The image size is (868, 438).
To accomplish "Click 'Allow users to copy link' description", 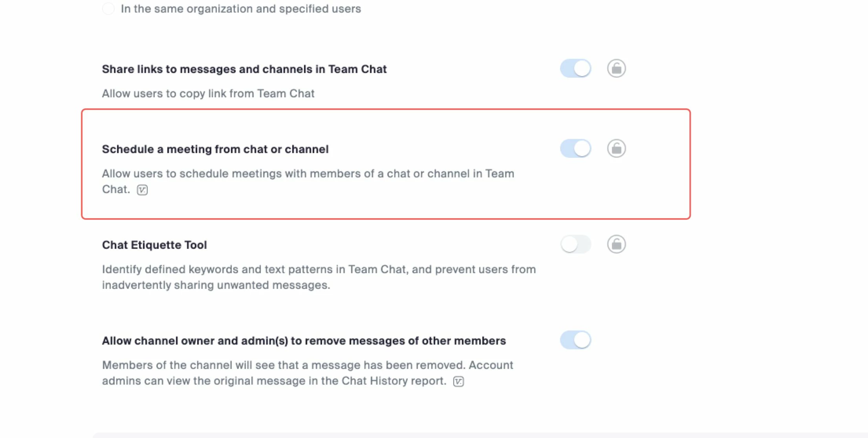I will point(208,93).
